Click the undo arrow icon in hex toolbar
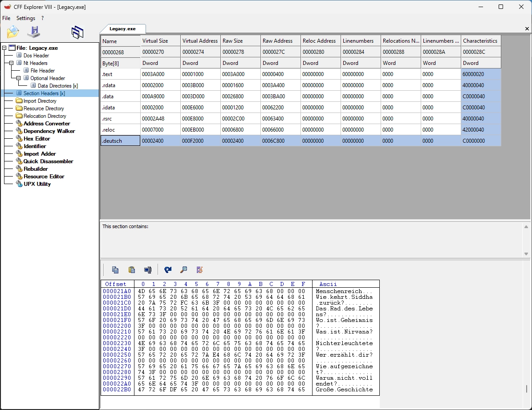Screen dimensions: 532x410 (167, 270)
